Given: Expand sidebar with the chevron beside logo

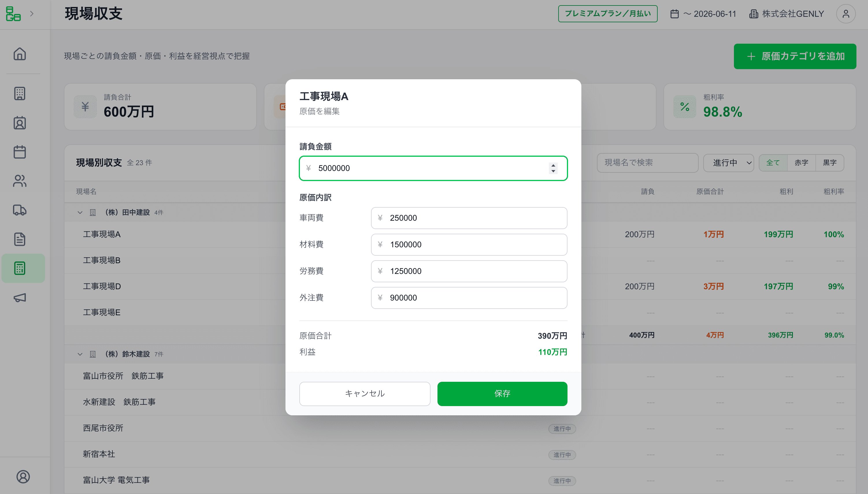Looking at the screenshot, I should [x=32, y=14].
